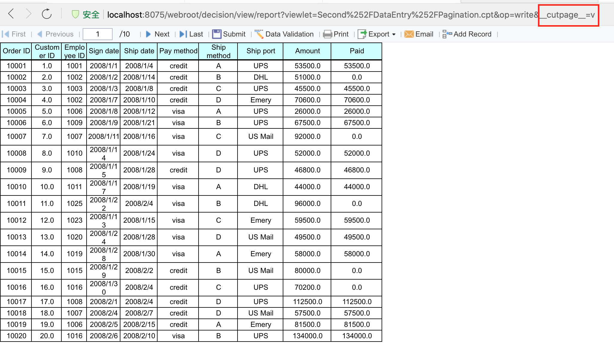Click the Print printer icon

pyautogui.click(x=328, y=34)
